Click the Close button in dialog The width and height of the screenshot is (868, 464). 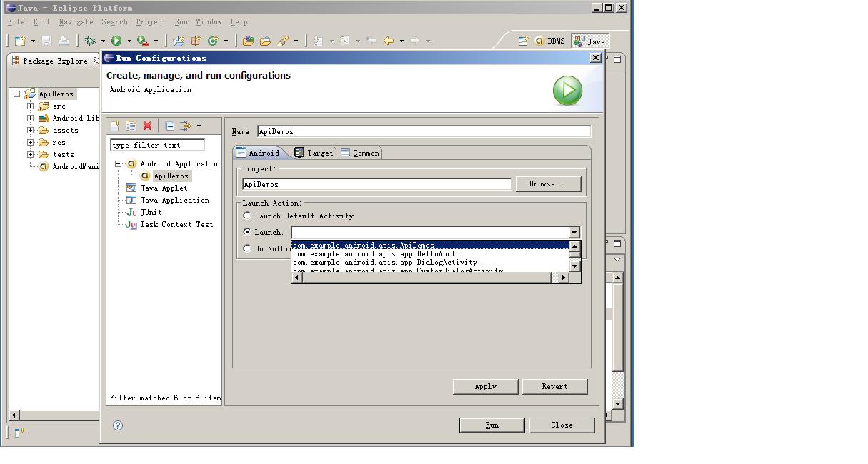562,425
